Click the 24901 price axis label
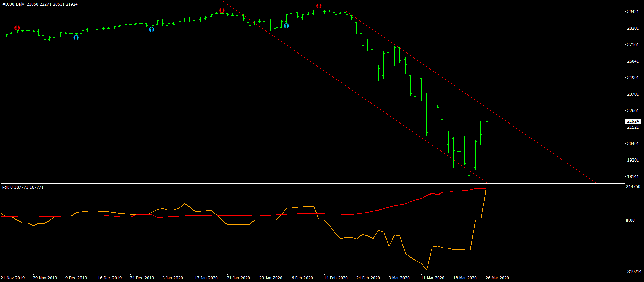The image size is (644, 282). coord(633,78)
